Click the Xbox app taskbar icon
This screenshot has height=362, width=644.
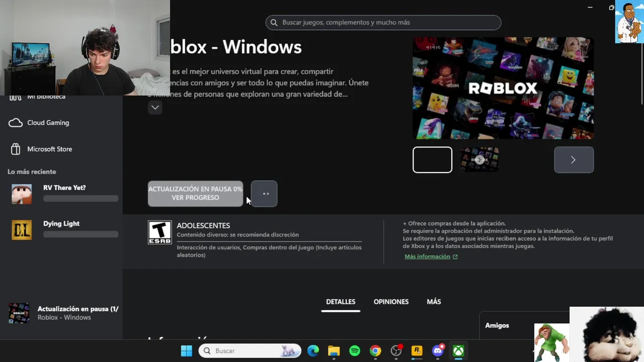tap(458, 351)
